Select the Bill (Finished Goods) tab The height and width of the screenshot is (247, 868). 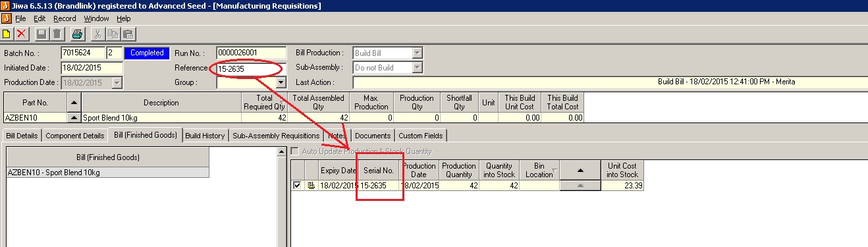145,135
